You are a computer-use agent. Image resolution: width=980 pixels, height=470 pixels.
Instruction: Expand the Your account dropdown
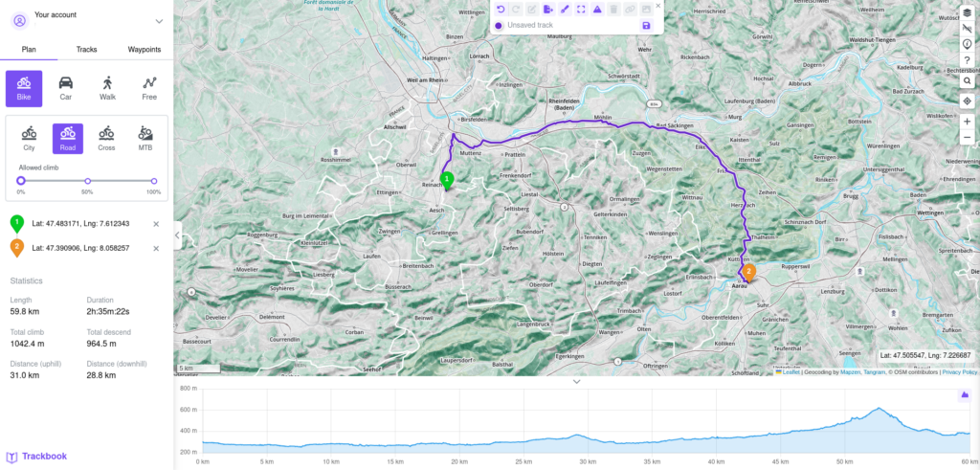tap(160, 21)
